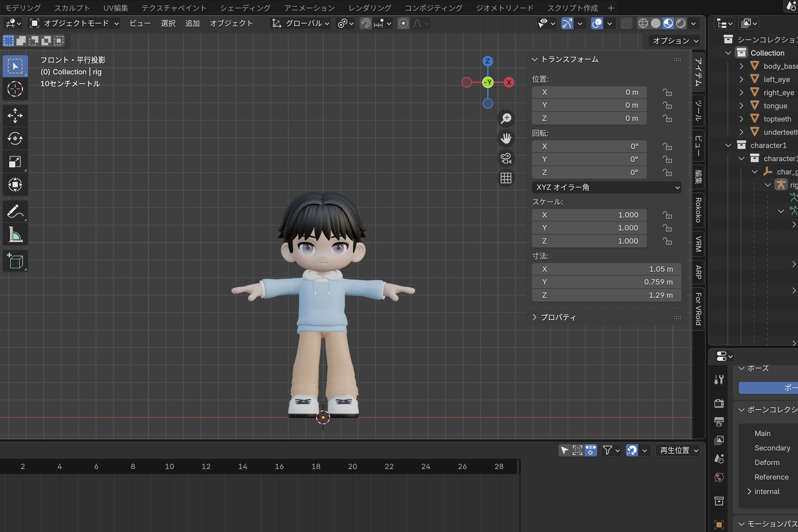
Task: Activate the Annotate pencil tool
Action: point(15,212)
